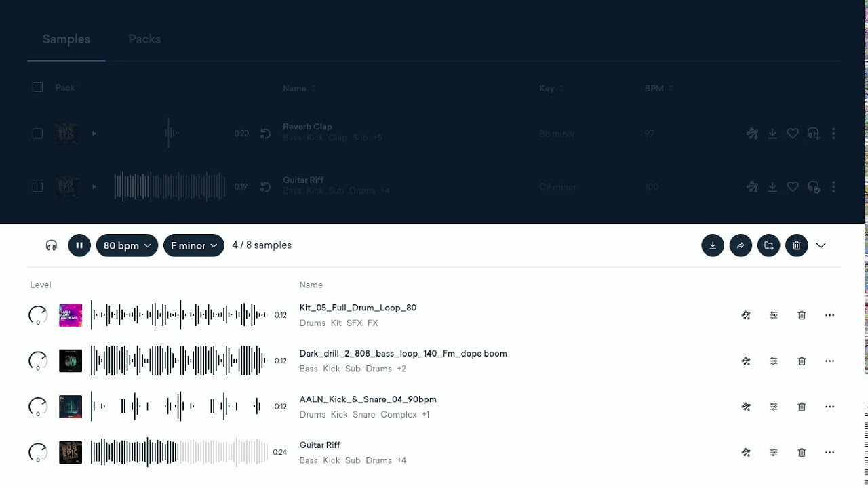Toggle the select-all checkbox beside Pack

point(37,87)
